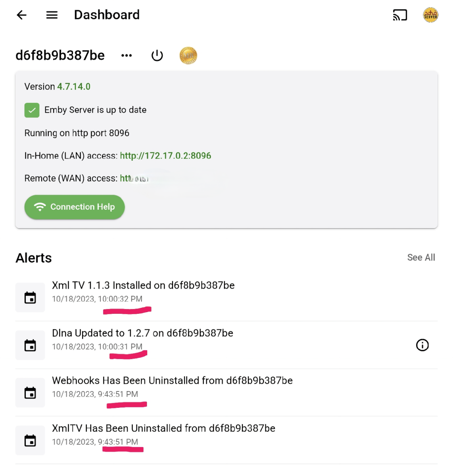Viewport: 453px width, 476px height.
Task: Open the In-Home LAN access link
Action: click(165, 155)
